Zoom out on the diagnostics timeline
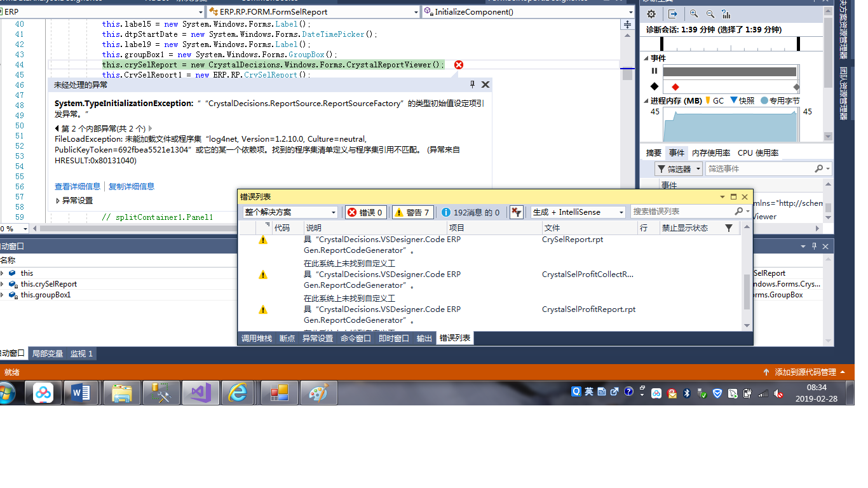868x488 pixels. 710,14
